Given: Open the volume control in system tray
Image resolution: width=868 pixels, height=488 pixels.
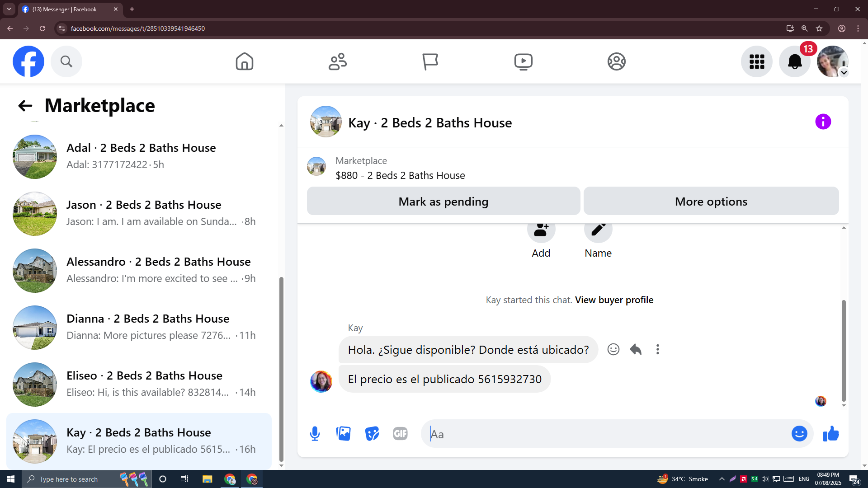Looking at the screenshot, I should (765, 479).
